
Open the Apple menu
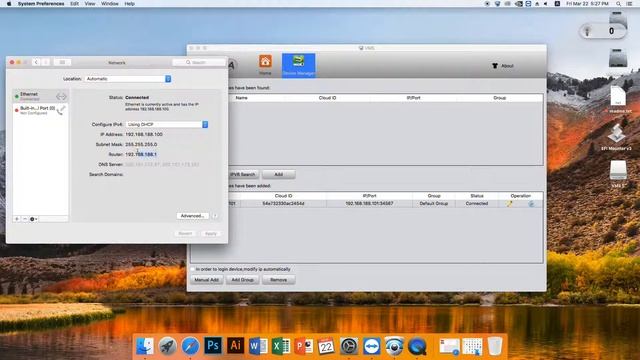pyautogui.click(x=9, y=4)
